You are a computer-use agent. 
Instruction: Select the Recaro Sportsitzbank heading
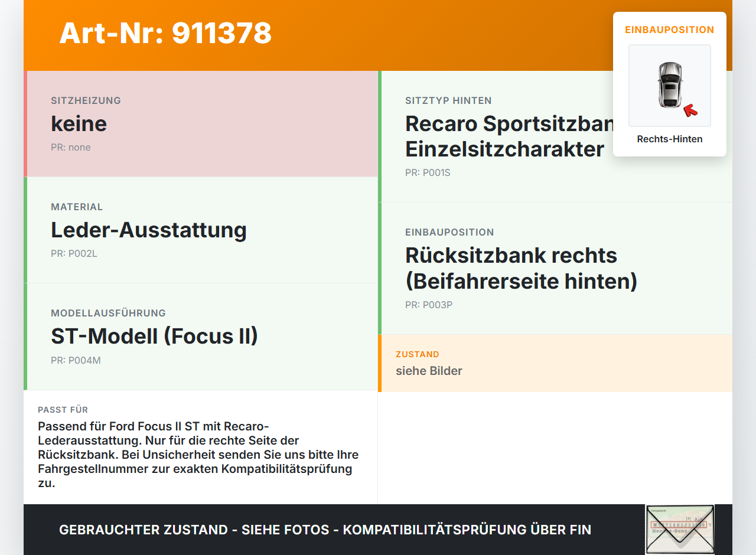click(x=510, y=136)
